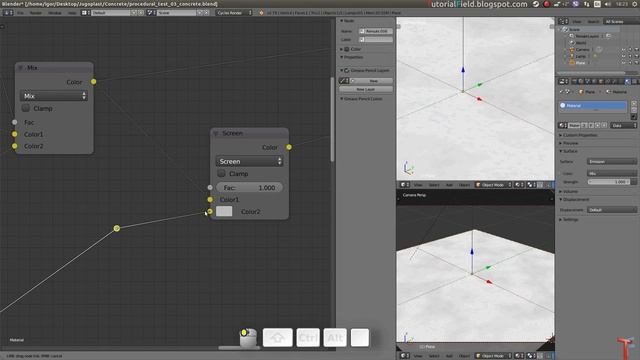The height and width of the screenshot is (360, 640).
Task: Click the New Layer button
Action: coord(365,89)
